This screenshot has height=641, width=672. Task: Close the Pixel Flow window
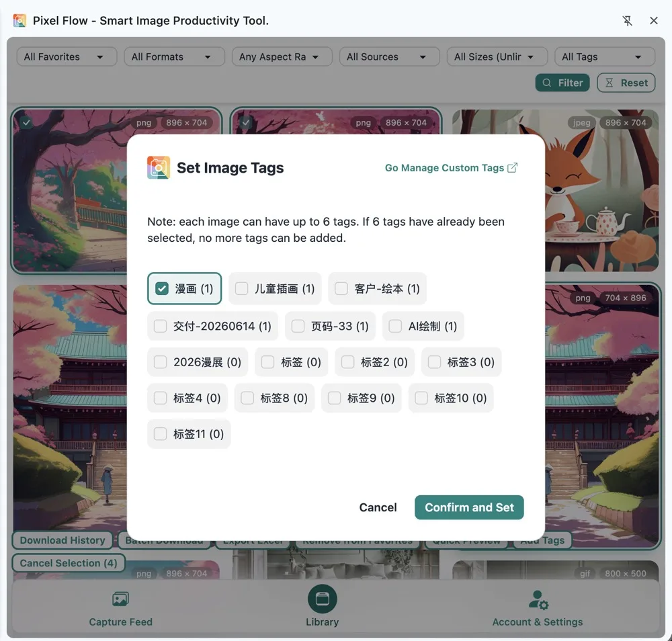point(654,21)
